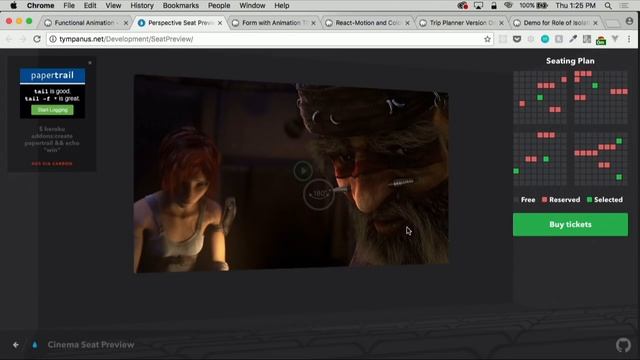Click the Buy tickets button
Viewport: 640px width, 360px height.
(570, 224)
